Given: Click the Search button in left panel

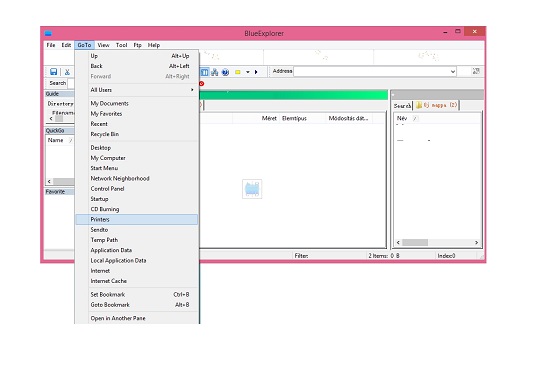Looking at the screenshot, I should point(58,83).
